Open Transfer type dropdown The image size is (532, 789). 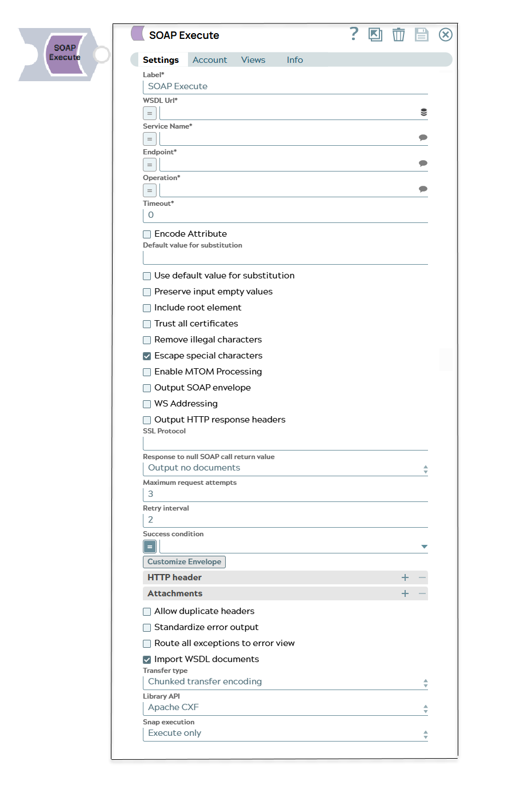pyautogui.click(x=285, y=682)
